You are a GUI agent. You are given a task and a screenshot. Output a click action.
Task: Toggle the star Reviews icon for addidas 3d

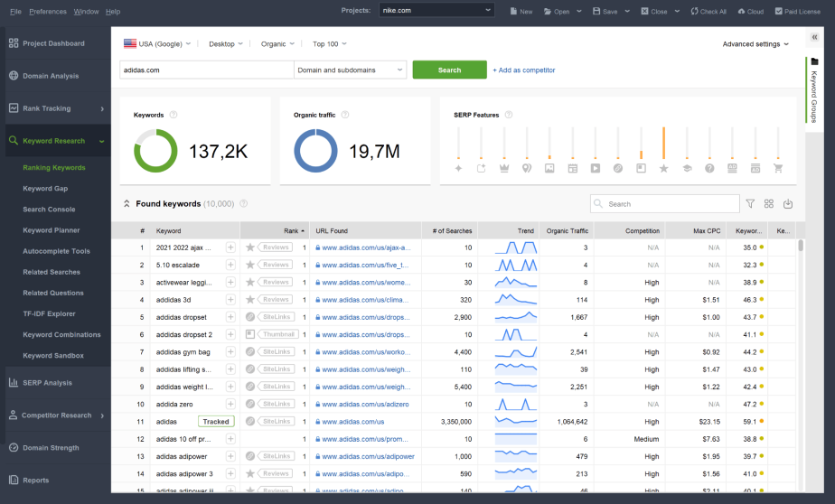pyautogui.click(x=250, y=300)
